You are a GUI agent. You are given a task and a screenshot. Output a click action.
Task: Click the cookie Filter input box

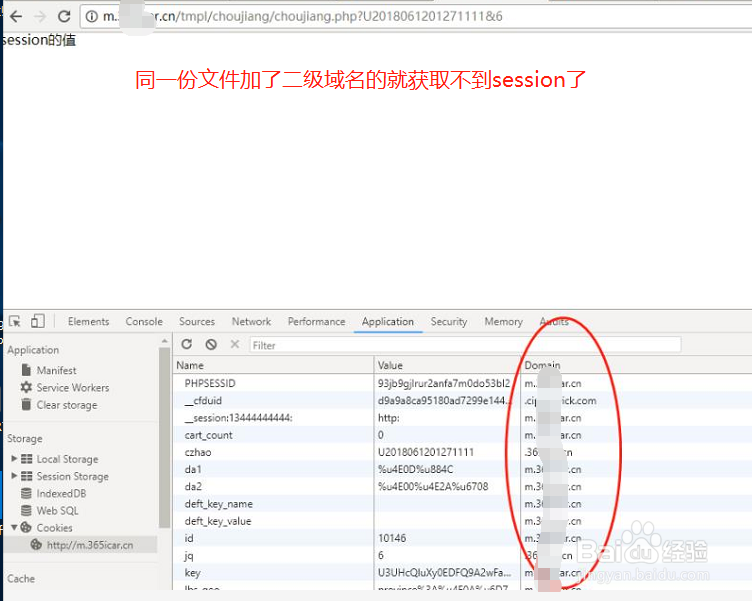[x=465, y=345]
